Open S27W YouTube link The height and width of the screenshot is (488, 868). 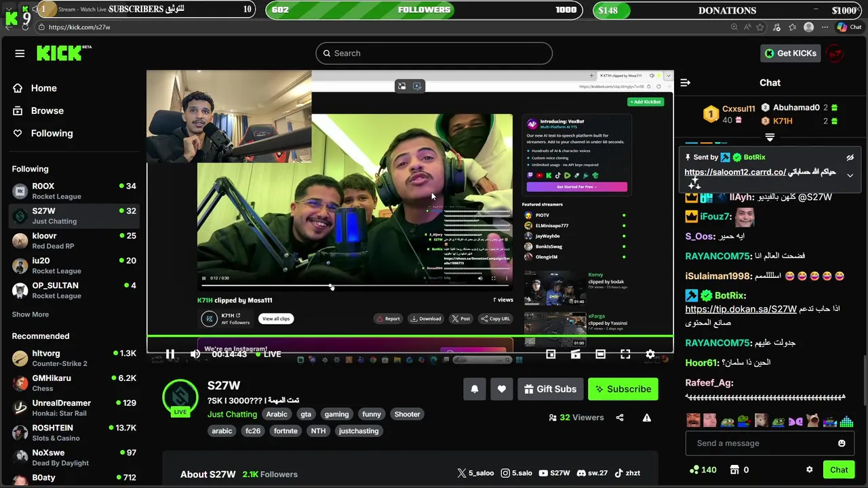pyautogui.click(x=554, y=473)
